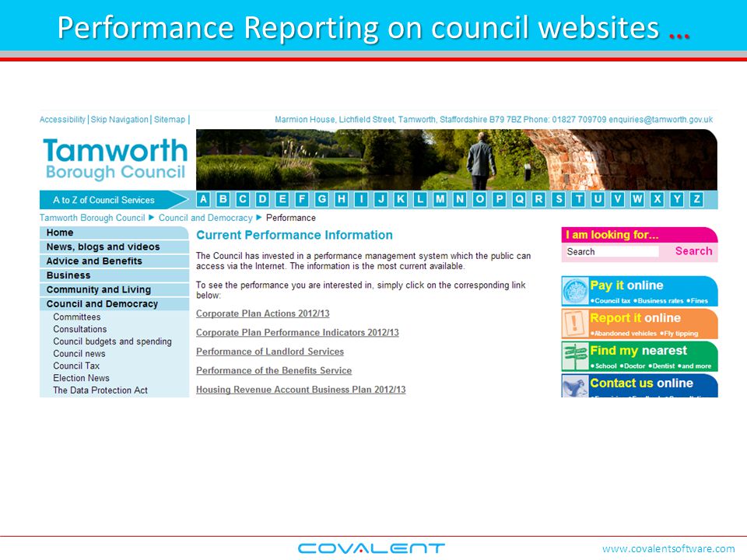Select letter T in the A-Z bar
The image size is (747, 560).
578,199
